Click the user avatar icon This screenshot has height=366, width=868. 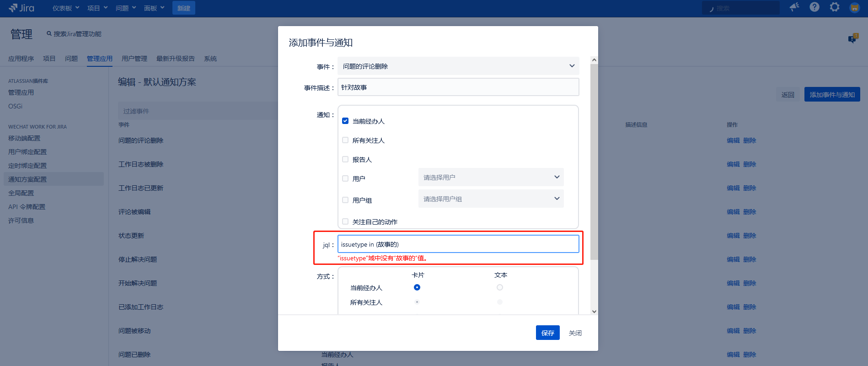854,8
